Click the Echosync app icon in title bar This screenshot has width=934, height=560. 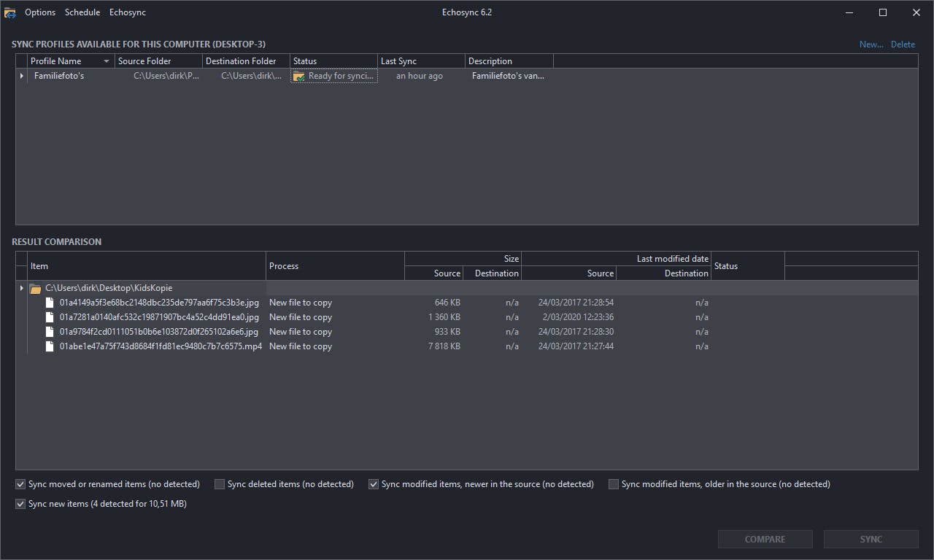tap(10, 12)
